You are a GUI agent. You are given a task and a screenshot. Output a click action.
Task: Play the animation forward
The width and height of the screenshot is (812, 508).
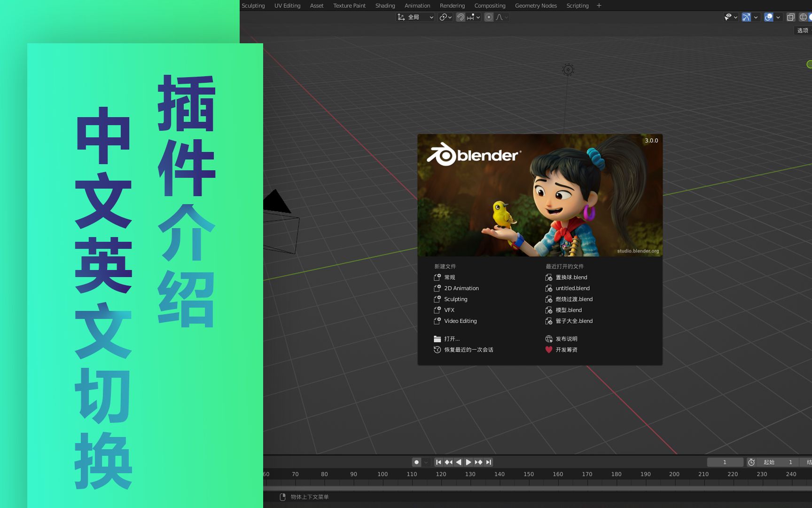tap(468, 462)
